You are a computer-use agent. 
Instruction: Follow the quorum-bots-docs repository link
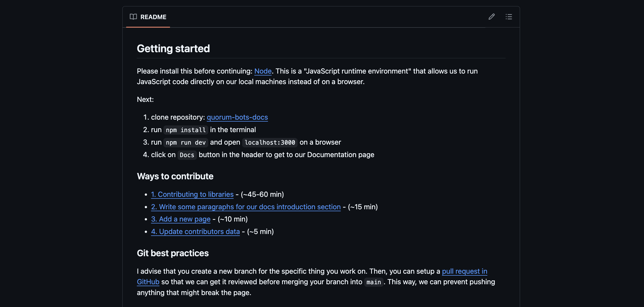(x=237, y=117)
